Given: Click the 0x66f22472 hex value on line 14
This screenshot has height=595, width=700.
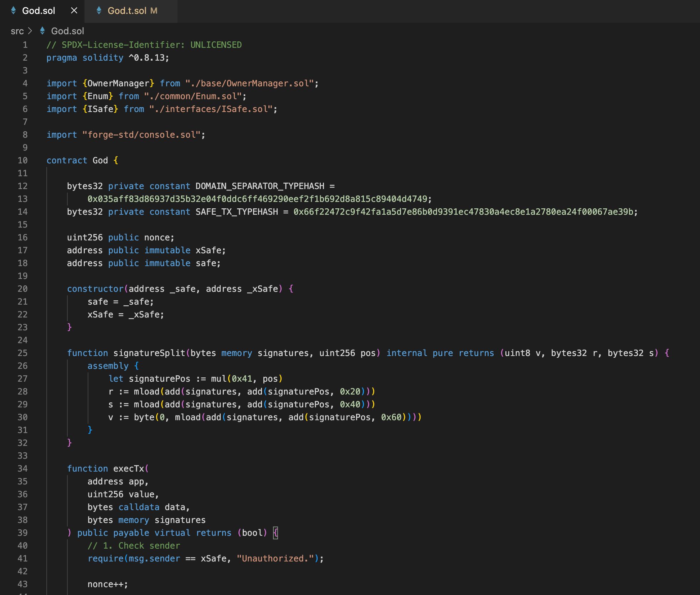Looking at the screenshot, I should pos(463,212).
